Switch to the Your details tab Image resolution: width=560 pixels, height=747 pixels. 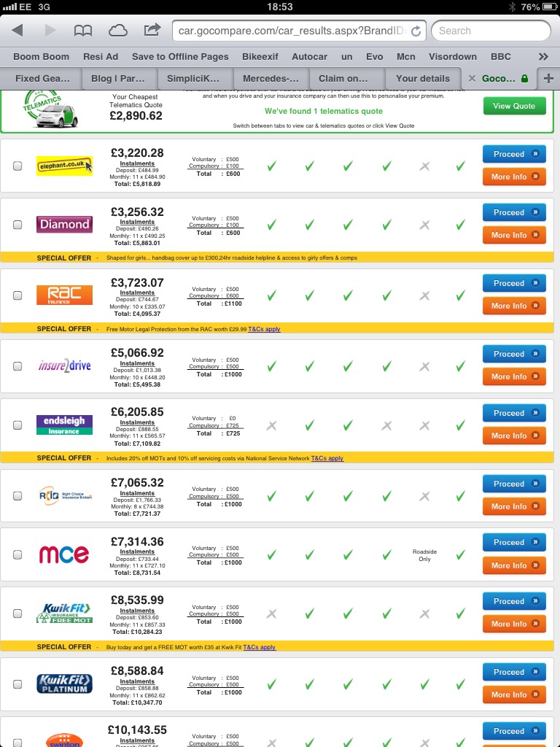pyautogui.click(x=423, y=79)
